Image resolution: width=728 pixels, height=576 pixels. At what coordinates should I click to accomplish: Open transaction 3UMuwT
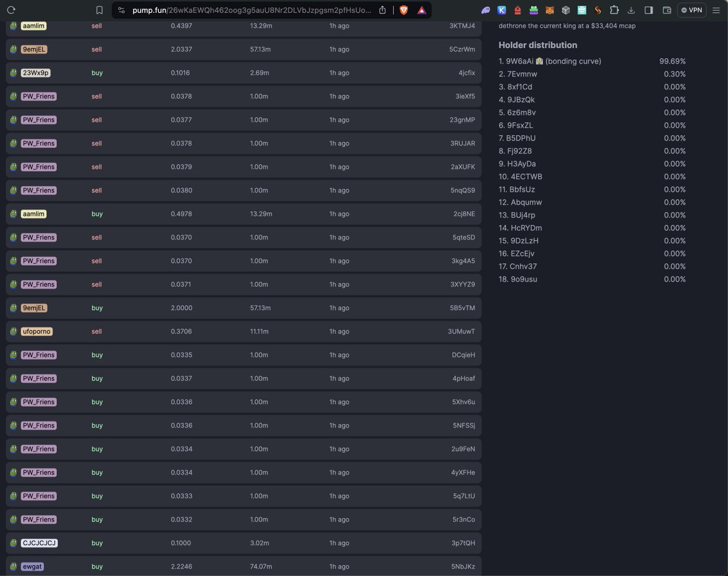tap(462, 332)
